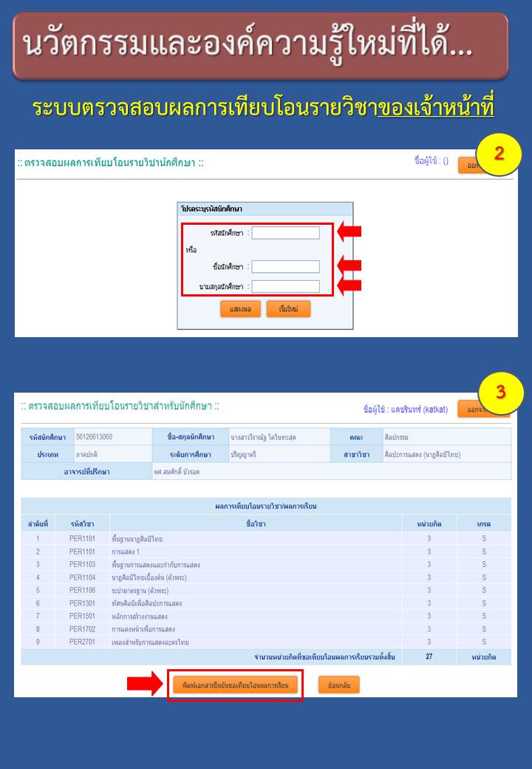The height and width of the screenshot is (769, 532).
Task: Click the แสดงผล button
Action: (x=240, y=310)
